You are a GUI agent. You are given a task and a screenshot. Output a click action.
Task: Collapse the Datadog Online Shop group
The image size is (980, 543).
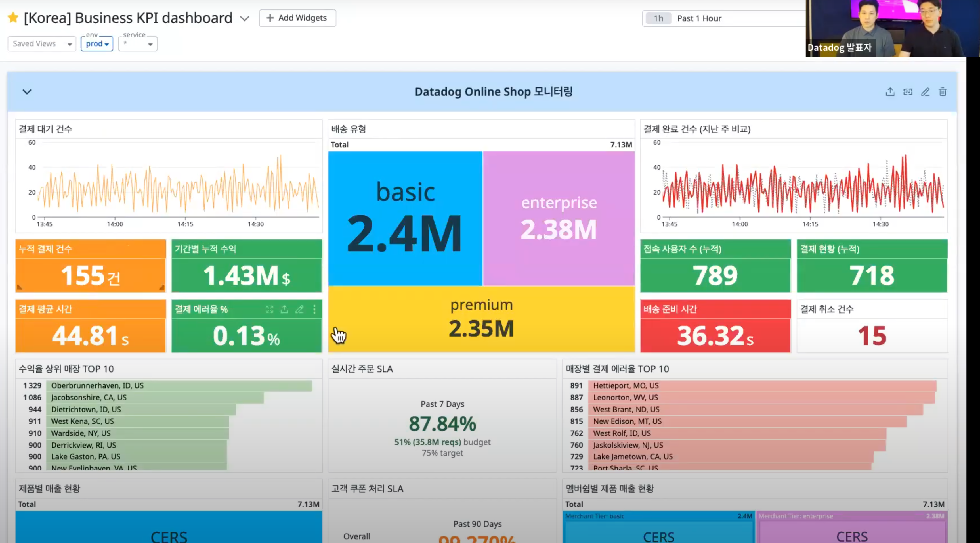(x=27, y=92)
